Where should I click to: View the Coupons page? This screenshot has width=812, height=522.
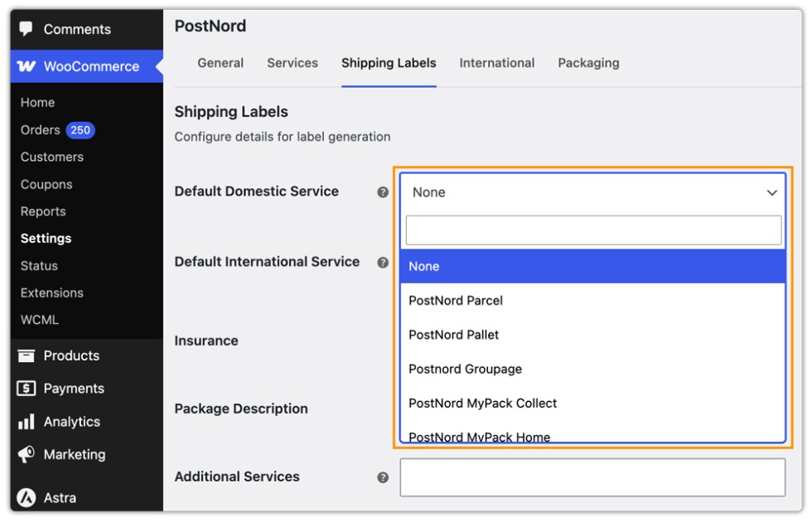(46, 184)
